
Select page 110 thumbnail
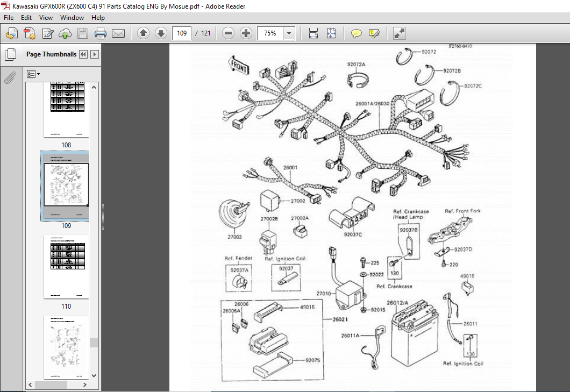point(66,267)
